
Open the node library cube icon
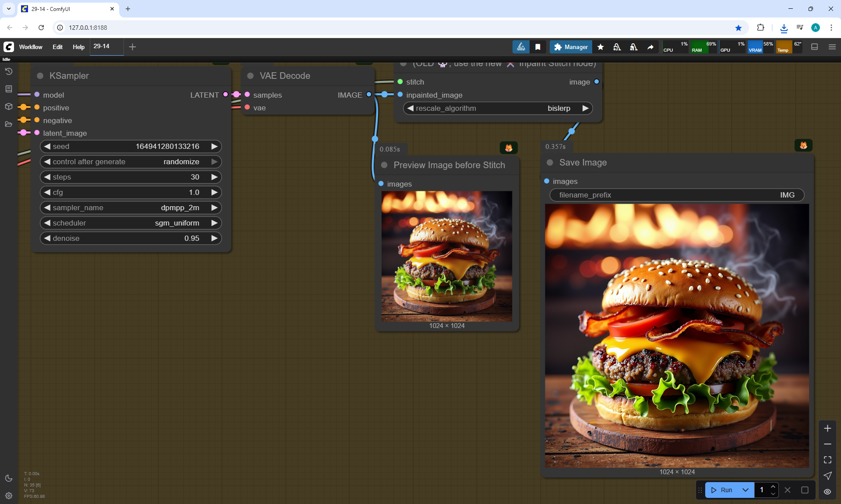coord(8,106)
